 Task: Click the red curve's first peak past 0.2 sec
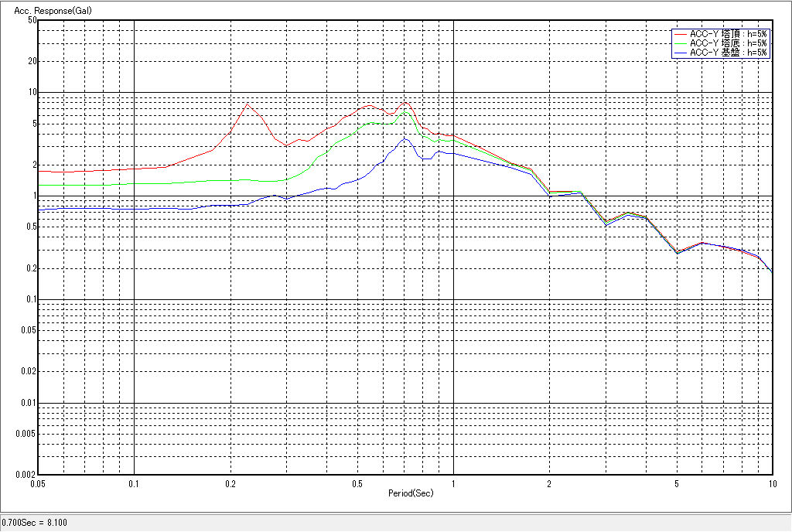(247, 104)
